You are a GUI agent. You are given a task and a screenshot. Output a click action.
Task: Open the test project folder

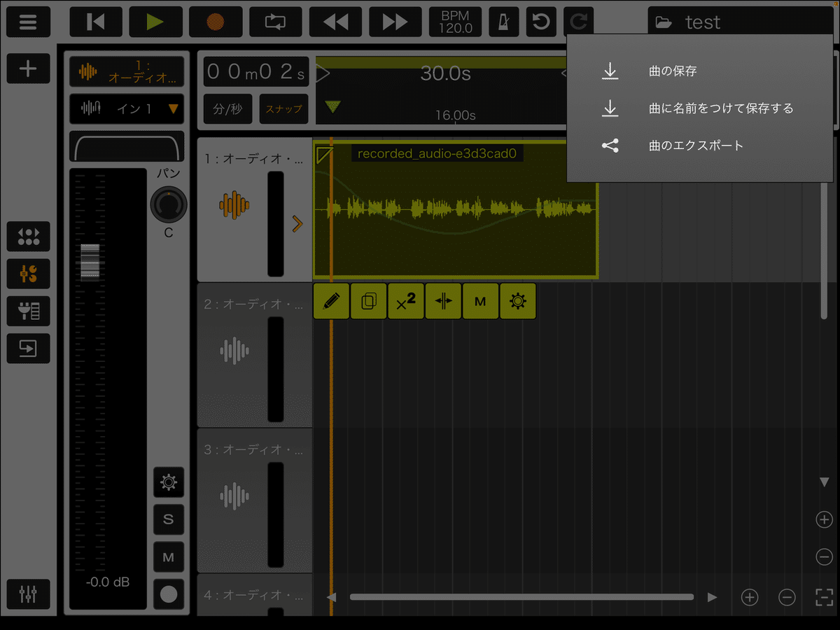pos(741,22)
